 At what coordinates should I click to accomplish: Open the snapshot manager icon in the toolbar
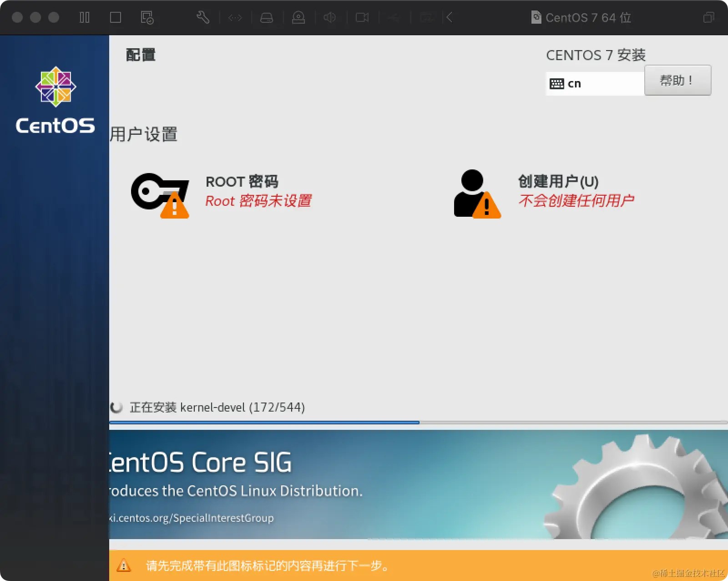147,18
